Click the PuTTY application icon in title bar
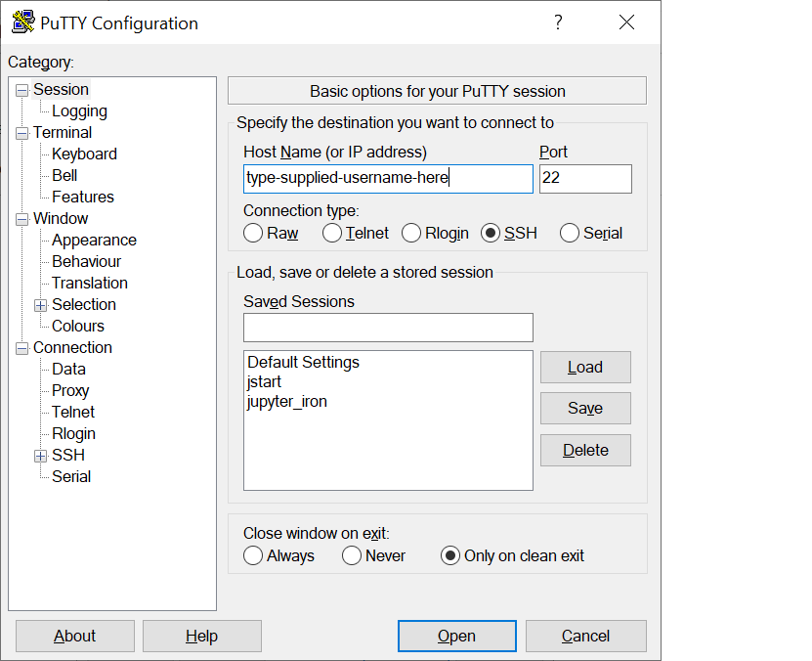812x661 pixels. pyautogui.click(x=23, y=22)
